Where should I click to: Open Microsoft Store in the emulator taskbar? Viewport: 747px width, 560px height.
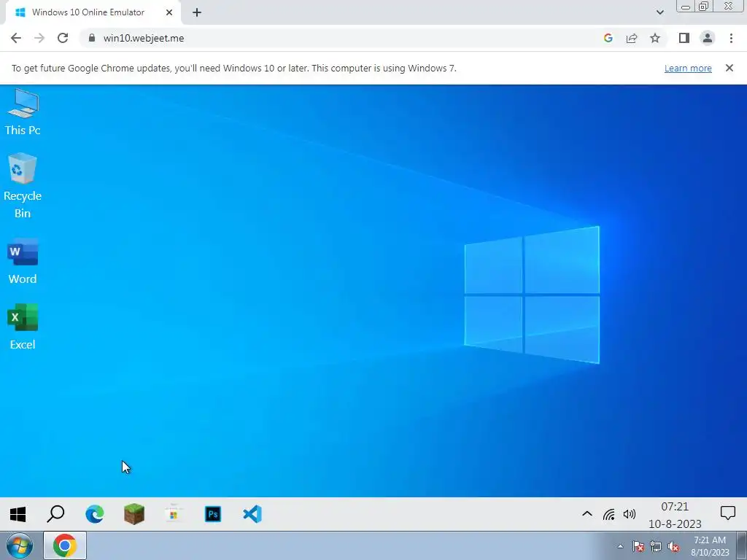174,514
